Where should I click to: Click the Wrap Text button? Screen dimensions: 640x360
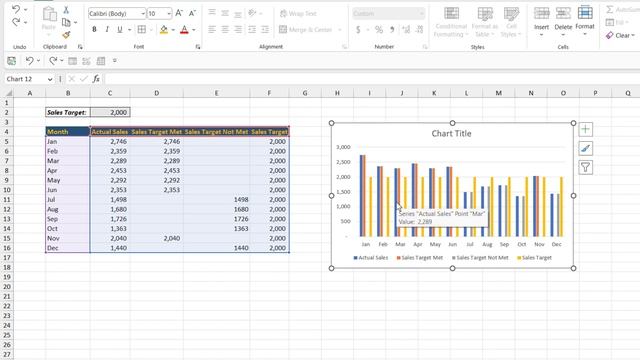click(x=298, y=13)
